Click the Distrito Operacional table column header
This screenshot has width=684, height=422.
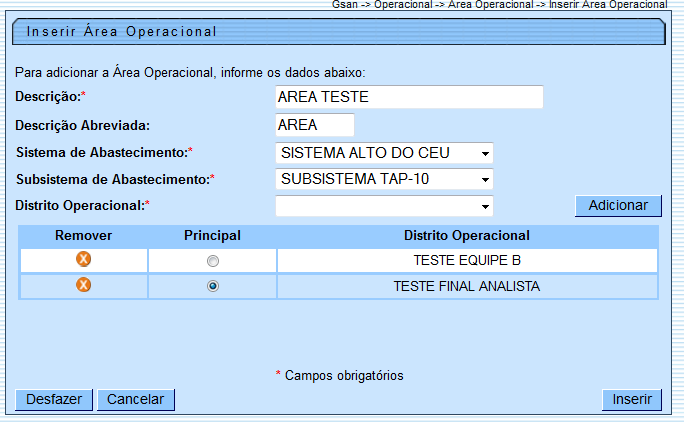466,235
